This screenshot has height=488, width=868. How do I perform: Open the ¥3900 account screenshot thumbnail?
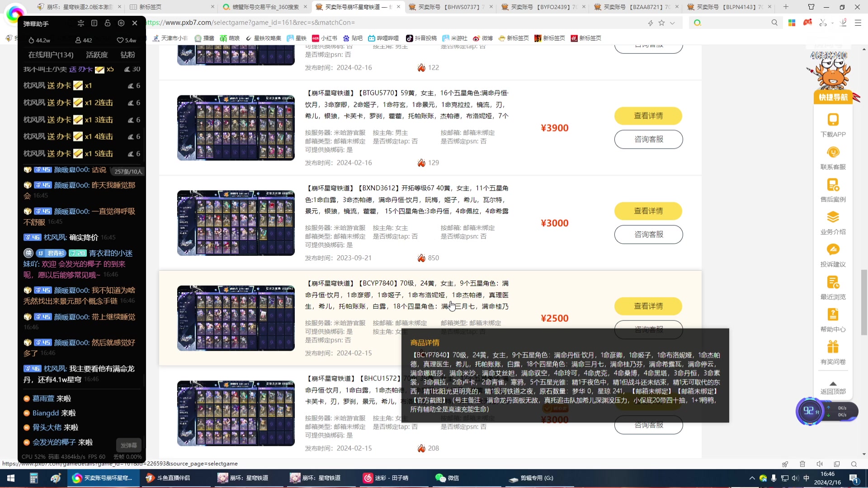tap(236, 128)
